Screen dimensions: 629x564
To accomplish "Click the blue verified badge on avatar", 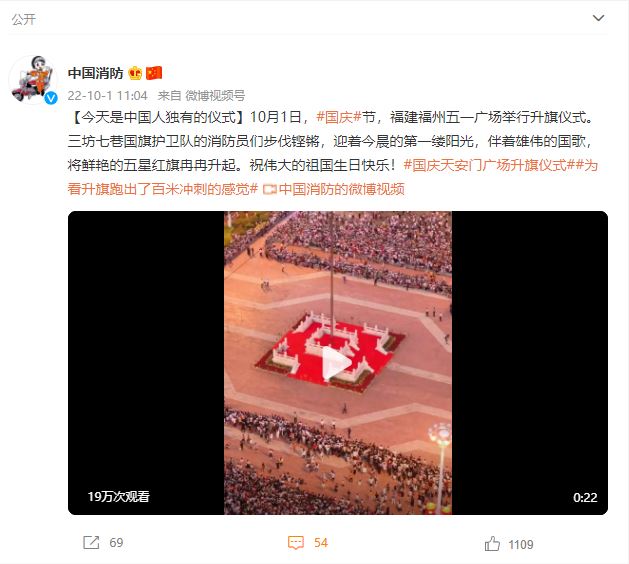I will pyautogui.click(x=51, y=98).
